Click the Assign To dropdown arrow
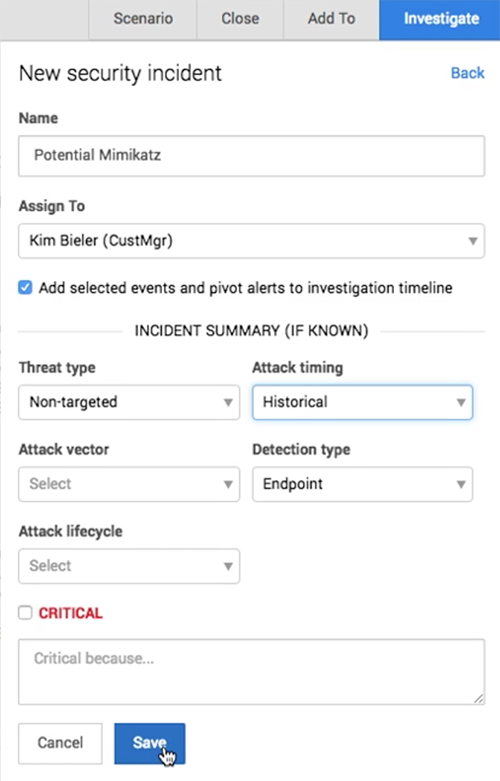This screenshot has height=781, width=500. pos(473,241)
